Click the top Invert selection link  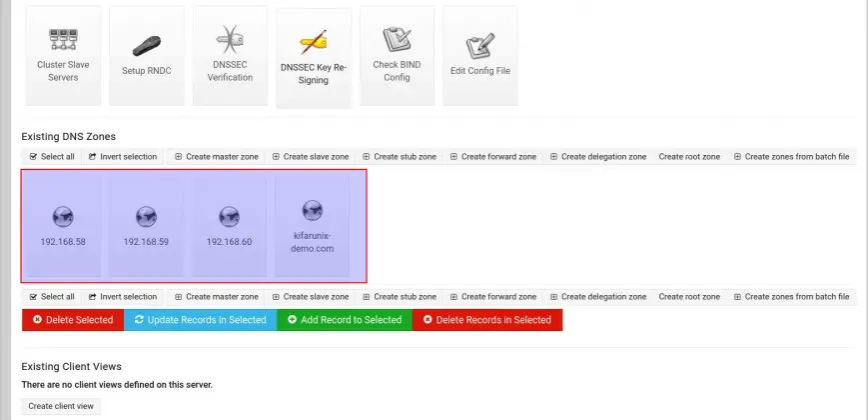123,157
